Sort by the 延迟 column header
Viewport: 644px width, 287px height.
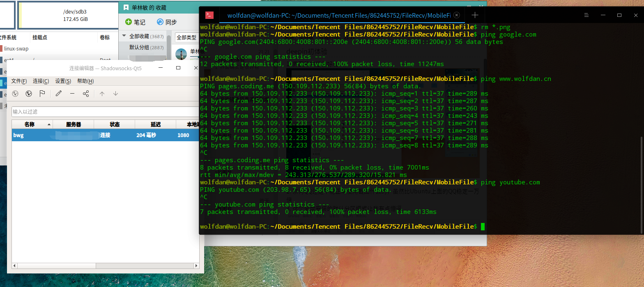(156, 124)
